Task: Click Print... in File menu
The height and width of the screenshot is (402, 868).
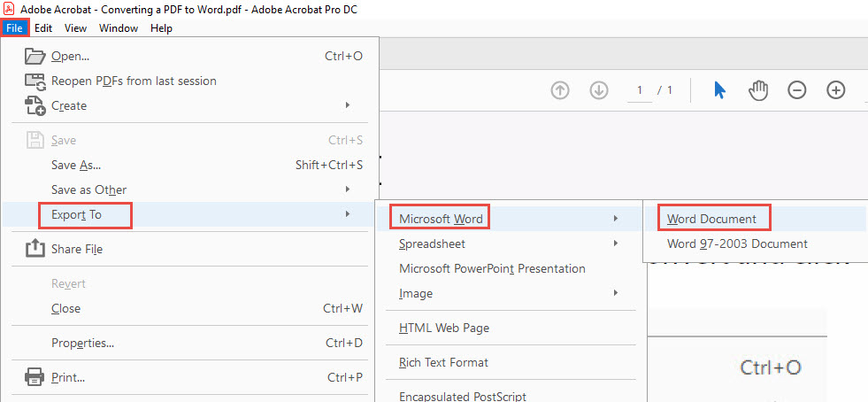Action: (x=68, y=378)
